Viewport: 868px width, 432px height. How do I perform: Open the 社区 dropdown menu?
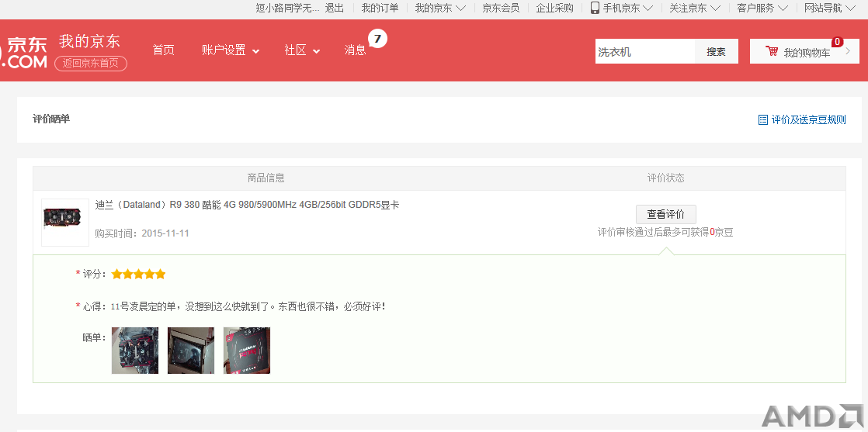(302, 50)
